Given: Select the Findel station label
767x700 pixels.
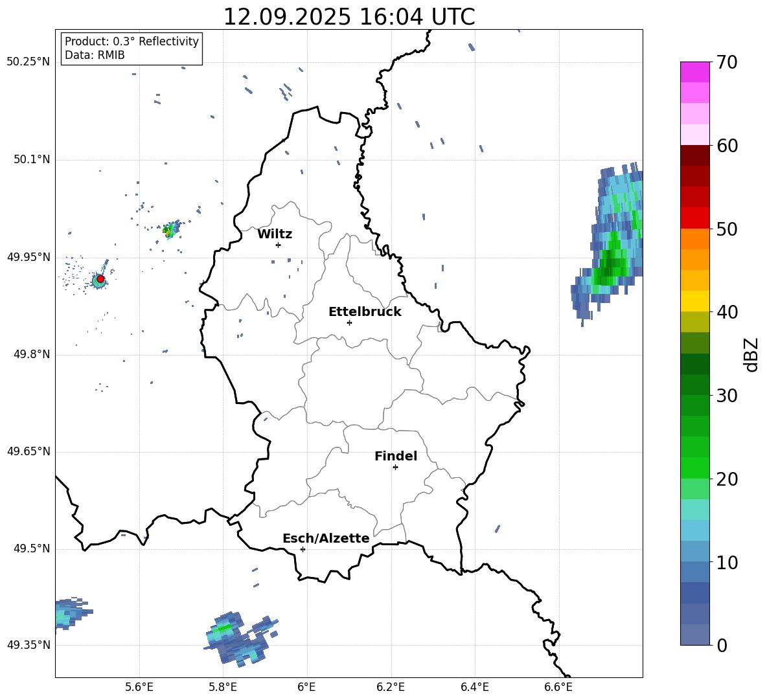Looking at the screenshot, I should (x=396, y=456).
